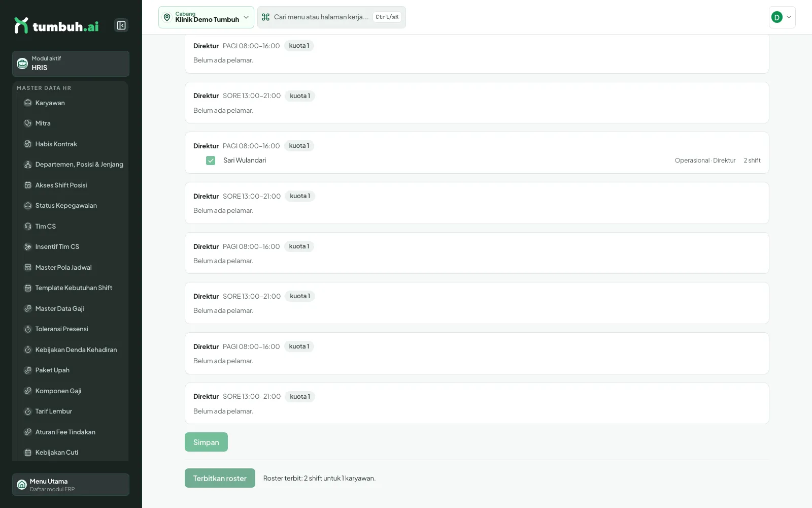The width and height of the screenshot is (812, 508).
Task: Click the Habis Kontrak icon
Action: point(28,144)
